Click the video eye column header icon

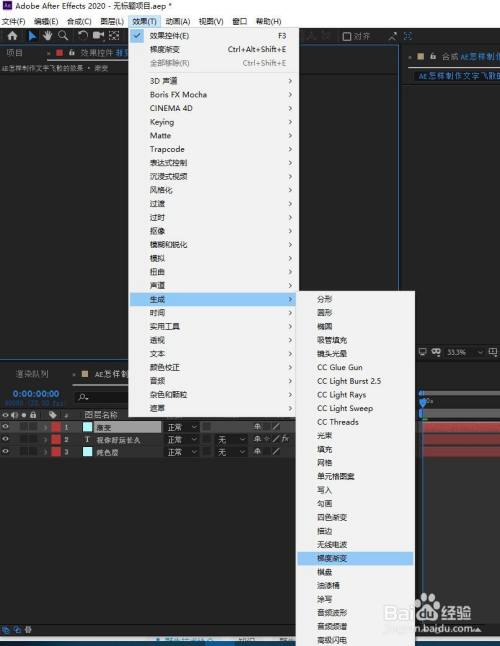coord(5,414)
